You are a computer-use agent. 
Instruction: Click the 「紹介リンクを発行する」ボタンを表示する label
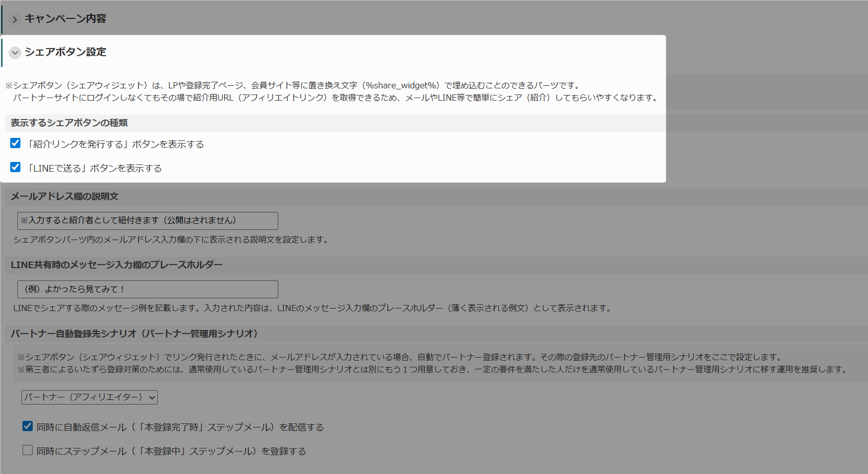(x=115, y=145)
